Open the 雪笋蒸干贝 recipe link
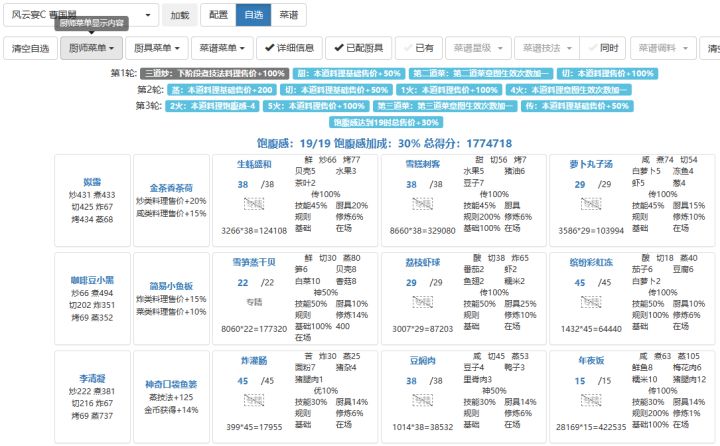Viewport: 720px width, 446px height. 253,262
